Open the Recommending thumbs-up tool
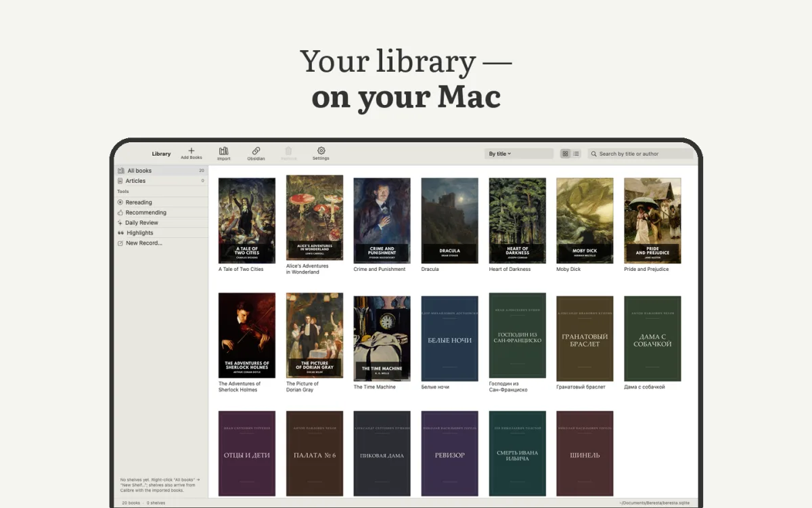 click(161, 212)
